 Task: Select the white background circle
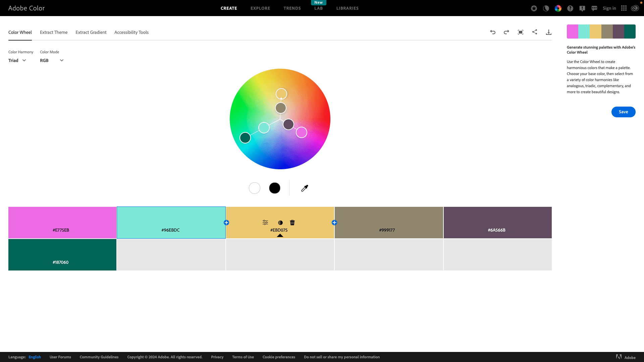[255, 188]
